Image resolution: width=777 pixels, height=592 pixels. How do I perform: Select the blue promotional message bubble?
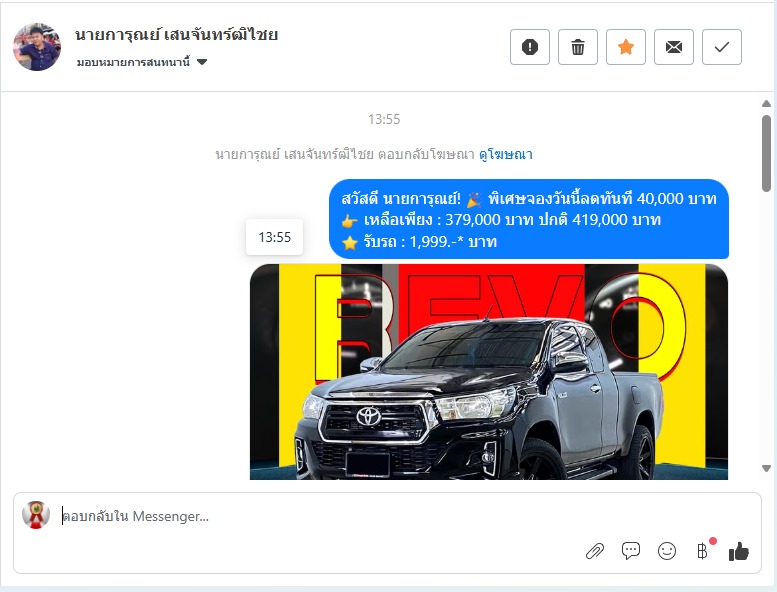529,219
